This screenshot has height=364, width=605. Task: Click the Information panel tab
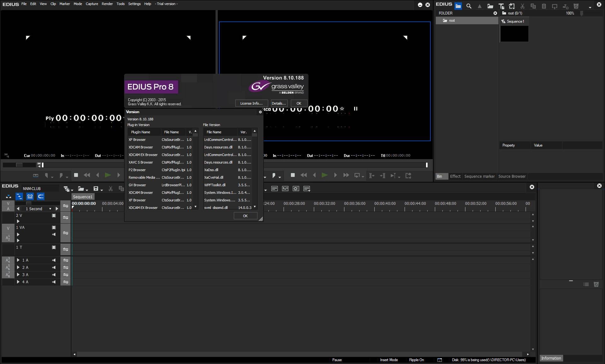pyautogui.click(x=551, y=358)
